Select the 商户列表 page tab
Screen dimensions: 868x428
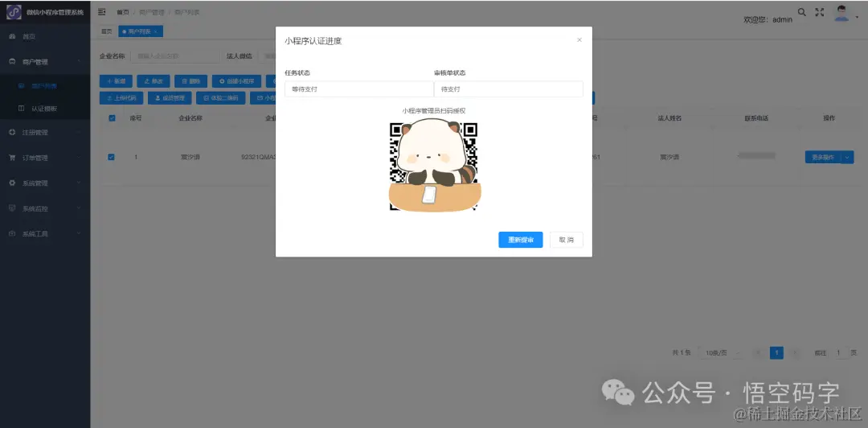[140, 31]
